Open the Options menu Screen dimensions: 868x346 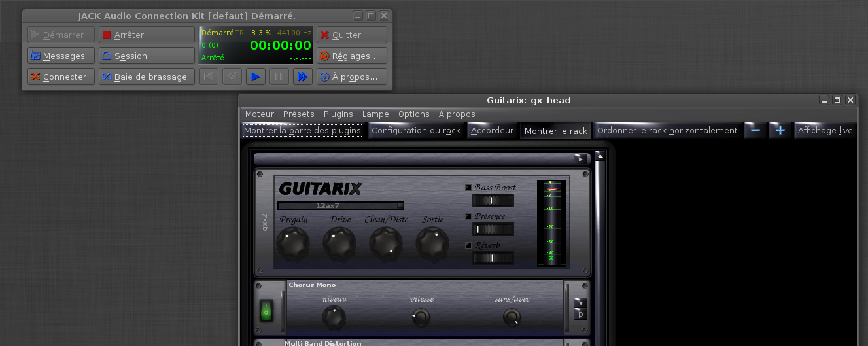click(x=414, y=114)
